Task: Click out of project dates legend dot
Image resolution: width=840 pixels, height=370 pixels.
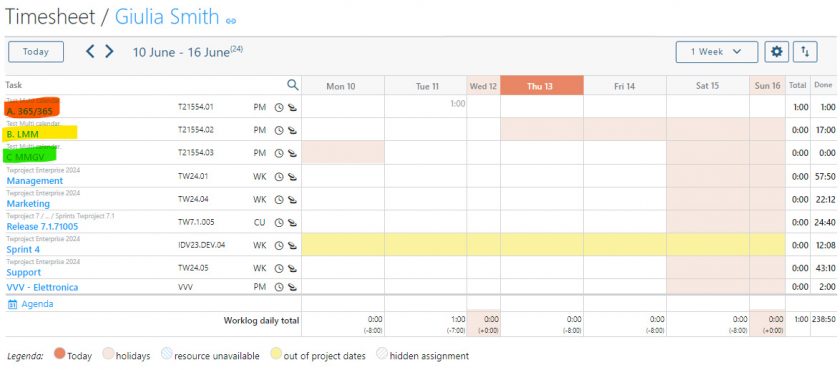Action: pyautogui.click(x=275, y=354)
